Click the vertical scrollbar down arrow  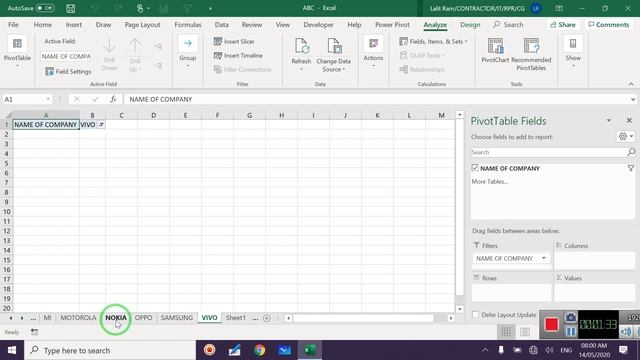[460, 309]
